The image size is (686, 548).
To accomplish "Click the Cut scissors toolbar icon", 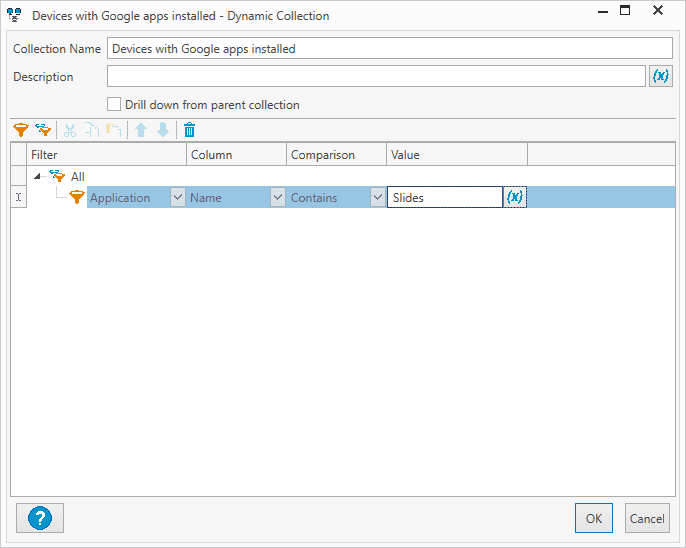I will pyautogui.click(x=70, y=130).
